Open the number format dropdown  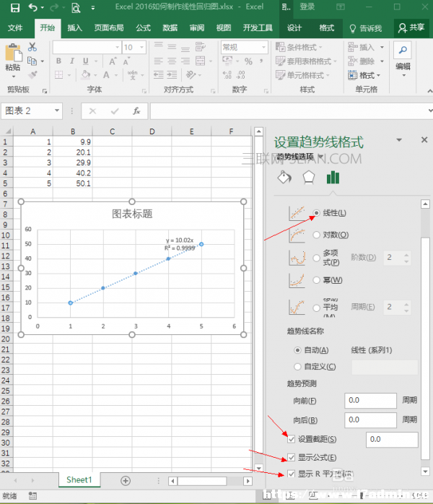point(263,47)
